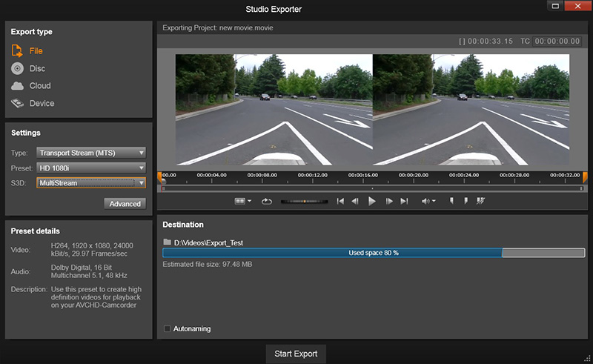The width and height of the screenshot is (593, 364).
Task: Click the Advanced button
Action: pyautogui.click(x=125, y=204)
